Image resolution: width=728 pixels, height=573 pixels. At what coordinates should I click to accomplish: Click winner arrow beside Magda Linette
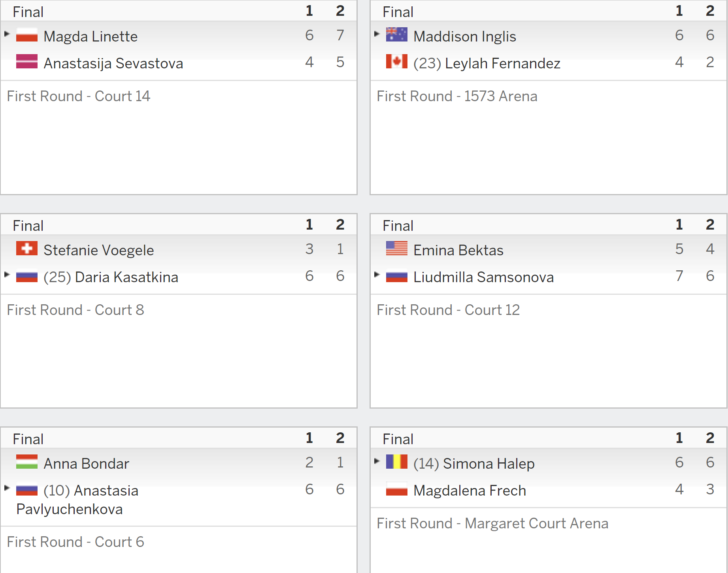tap(7, 34)
